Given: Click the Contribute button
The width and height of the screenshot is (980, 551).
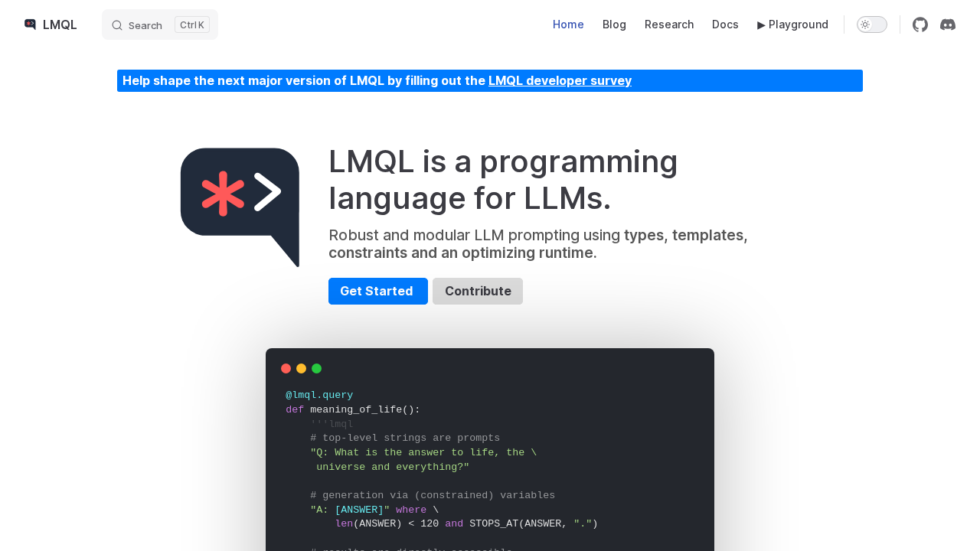Looking at the screenshot, I should tap(477, 291).
